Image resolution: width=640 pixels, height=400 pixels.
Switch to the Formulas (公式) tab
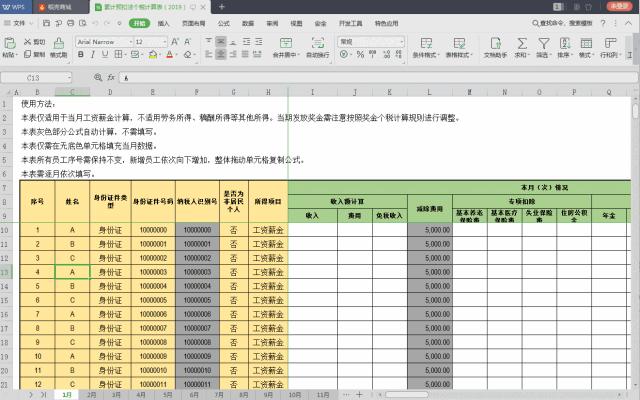223,23
